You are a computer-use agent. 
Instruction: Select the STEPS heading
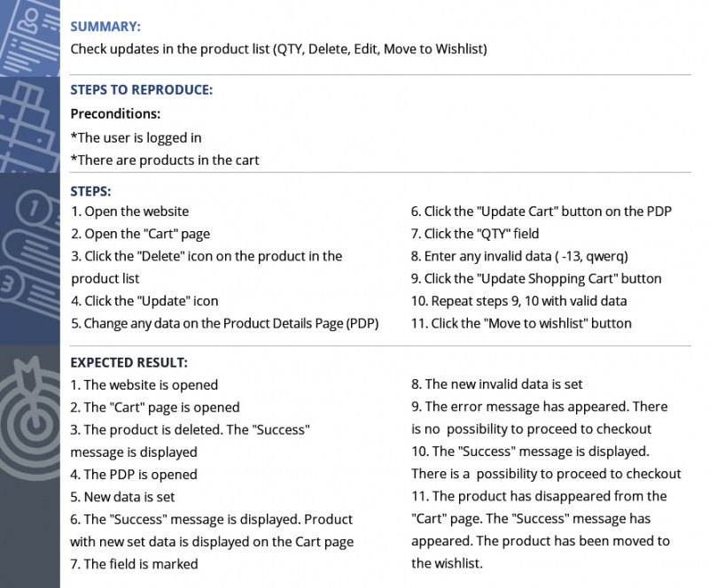[90, 190]
